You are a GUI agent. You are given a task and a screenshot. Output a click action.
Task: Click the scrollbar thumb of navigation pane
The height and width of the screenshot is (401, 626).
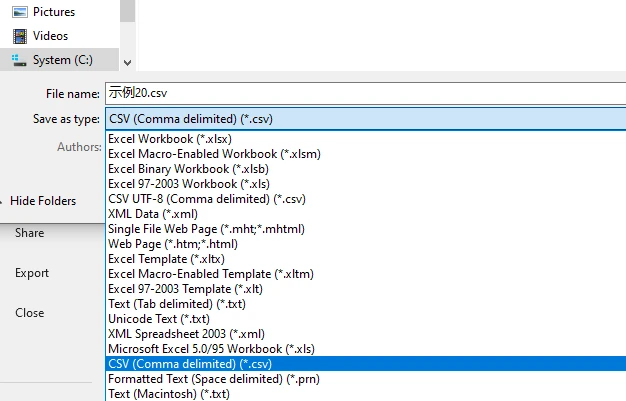pyautogui.click(x=127, y=11)
